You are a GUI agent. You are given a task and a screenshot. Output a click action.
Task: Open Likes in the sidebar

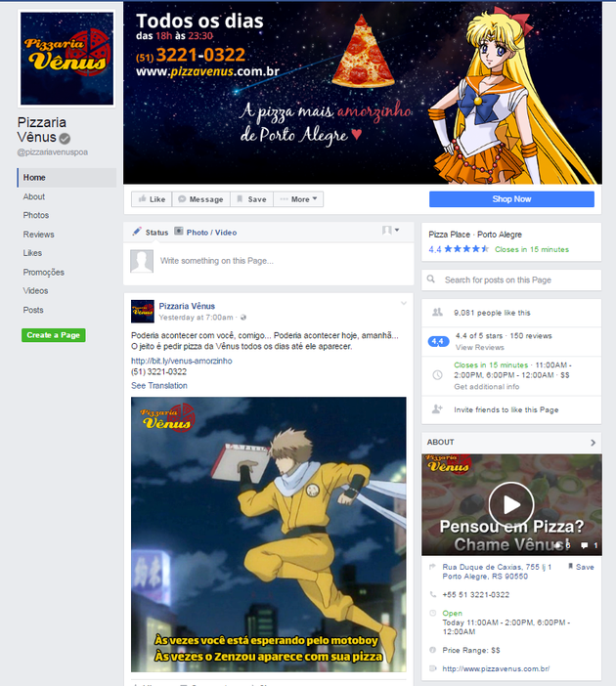[32, 253]
